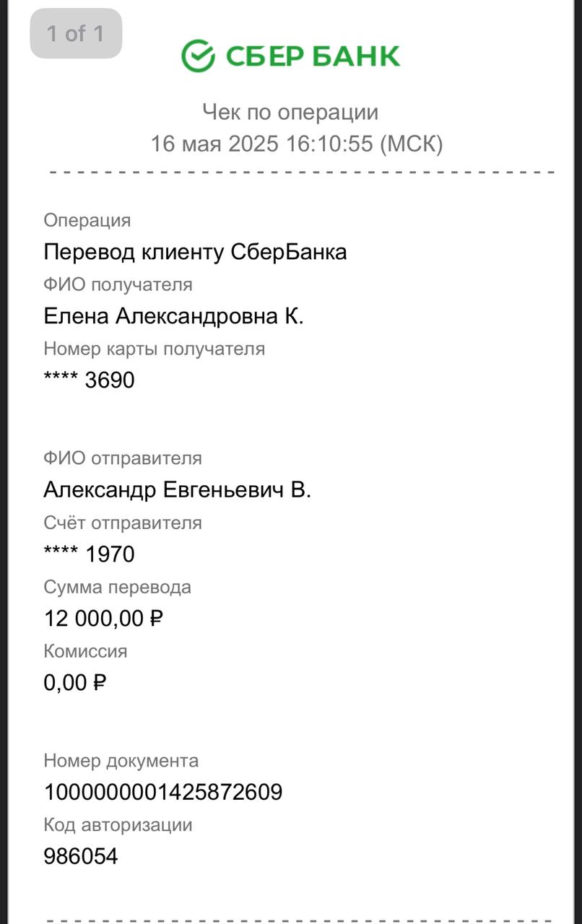582x924 pixels.
Task: Select the authorization code 986054
Action: click(x=81, y=857)
